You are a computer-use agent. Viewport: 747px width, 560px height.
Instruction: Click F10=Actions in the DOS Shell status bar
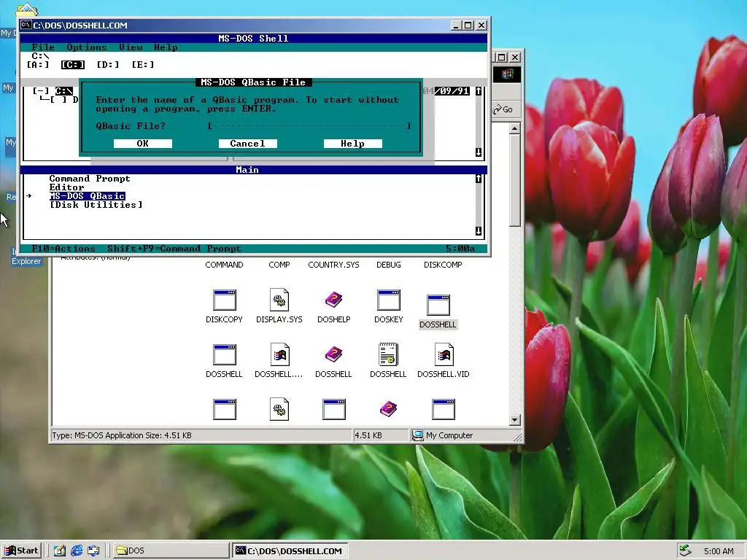pos(63,249)
